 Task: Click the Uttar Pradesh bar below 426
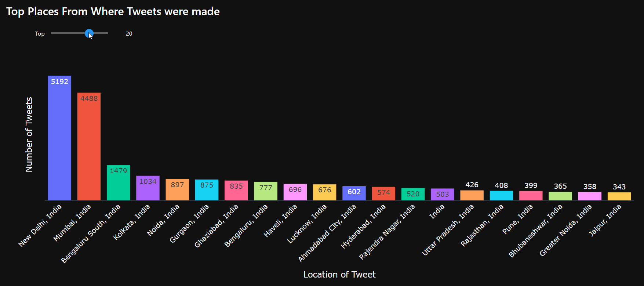[472, 195]
